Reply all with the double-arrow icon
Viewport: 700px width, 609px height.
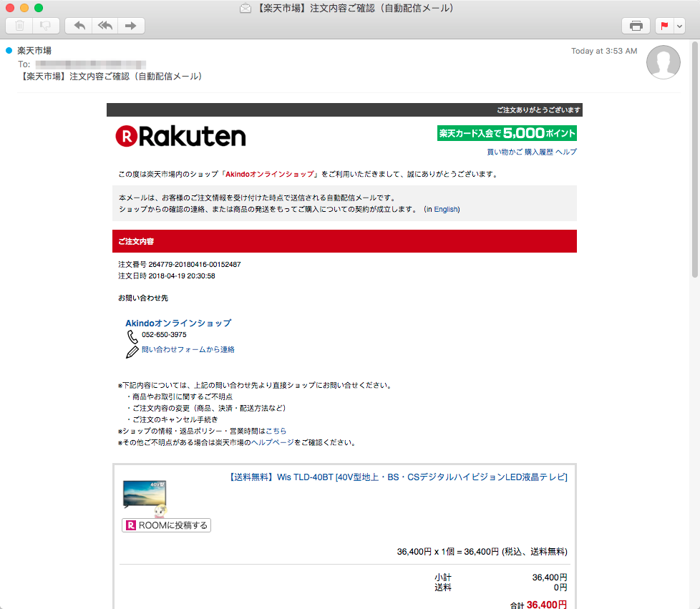tap(105, 26)
